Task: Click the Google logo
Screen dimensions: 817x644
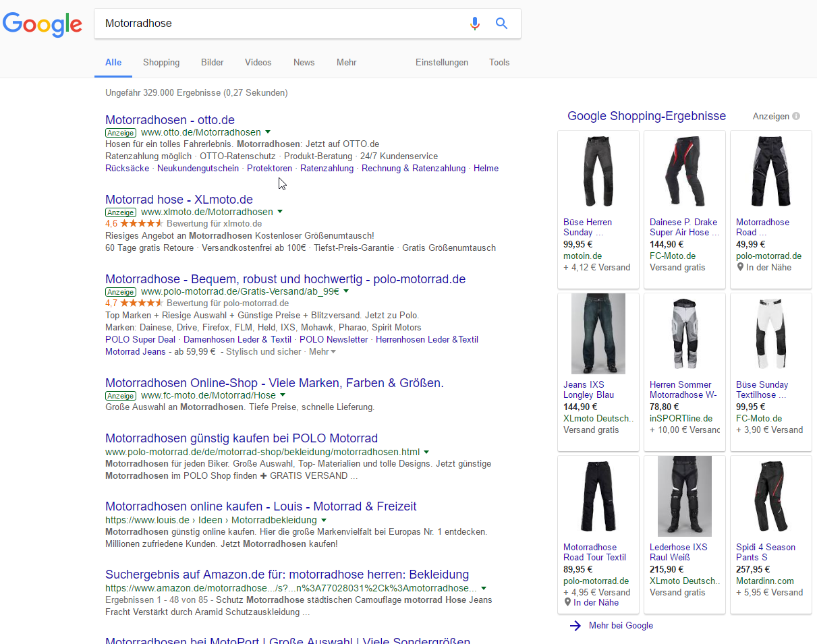Action: [x=43, y=24]
